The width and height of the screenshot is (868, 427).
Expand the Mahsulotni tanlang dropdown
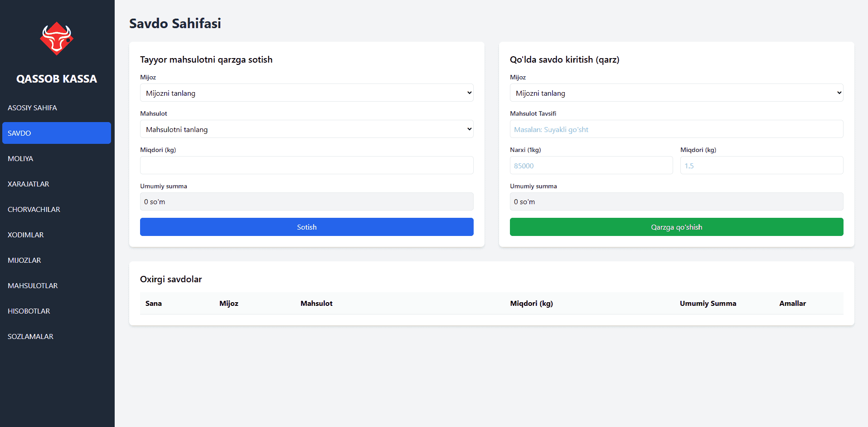306,129
